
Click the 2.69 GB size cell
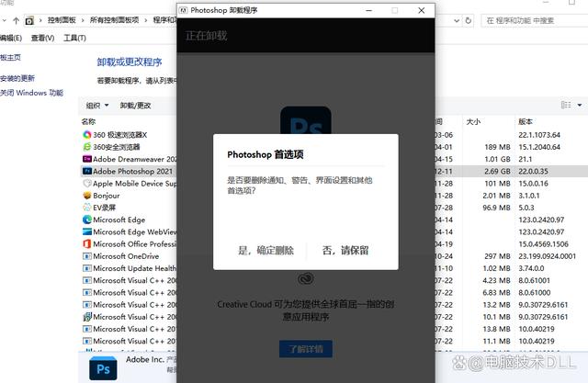tap(497, 171)
